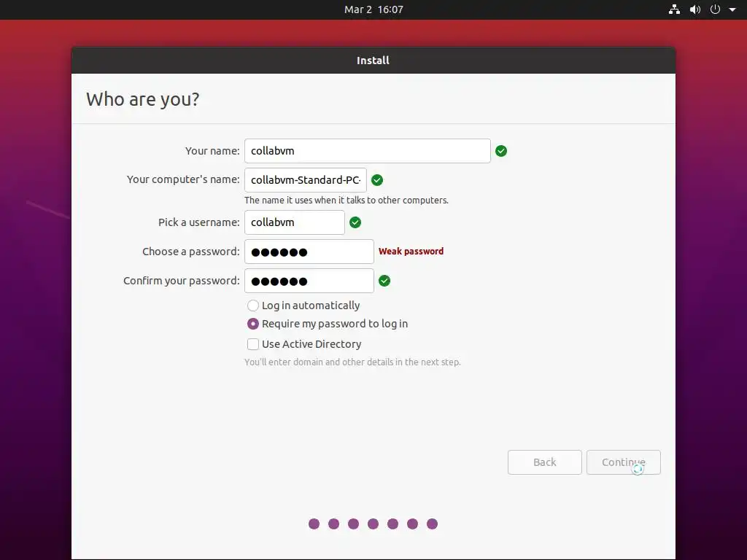Click the Your computer's name: label
The width and height of the screenshot is (747, 560).
(x=183, y=179)
